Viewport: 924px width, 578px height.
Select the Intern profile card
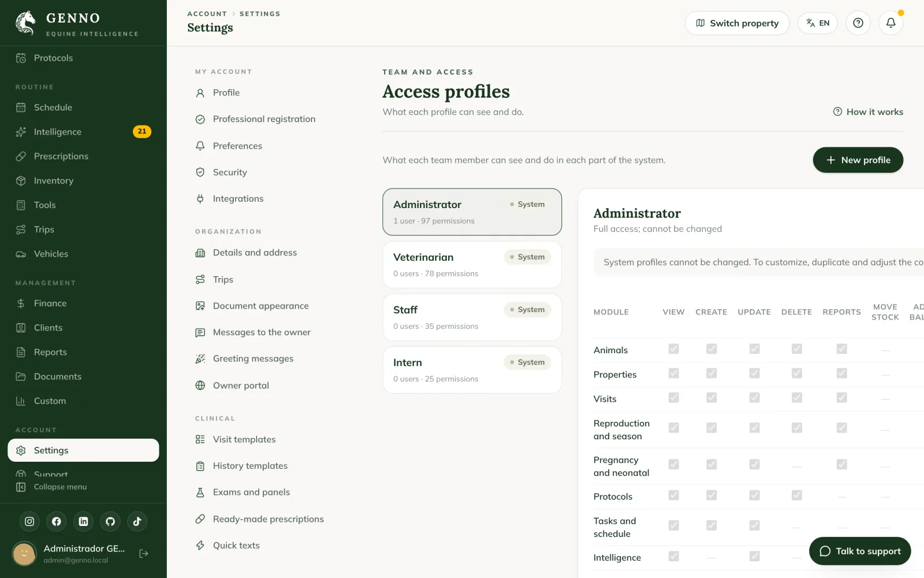click(472, 370)
